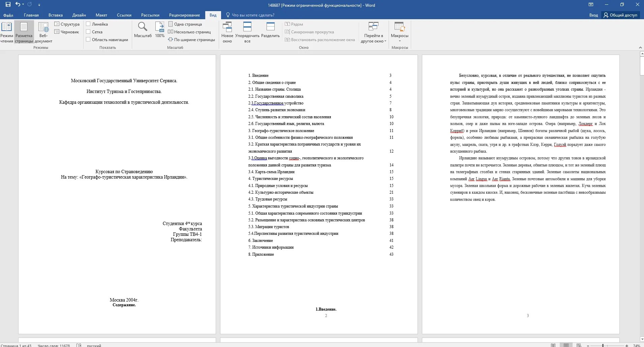Open the Масштаб zoom dialog
The image size is (644, 347).
coord(143,30)
